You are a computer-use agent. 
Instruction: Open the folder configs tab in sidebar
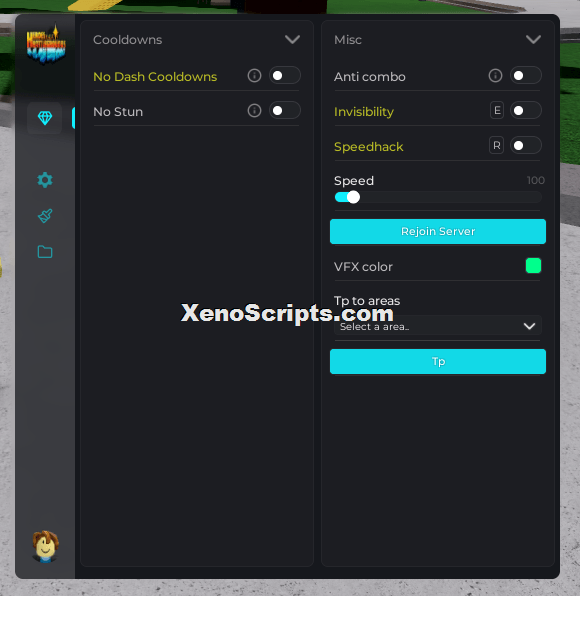(45, 252)
